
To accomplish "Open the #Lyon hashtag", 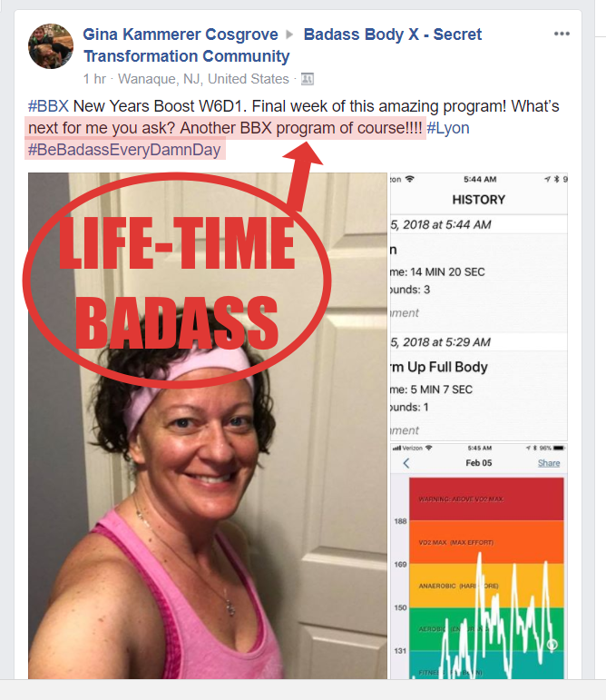I will [x=448, y=128].
